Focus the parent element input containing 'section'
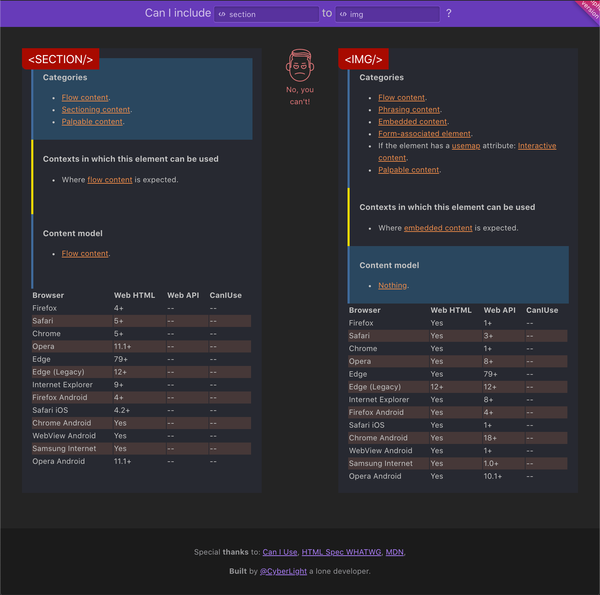The height and width of the screenshot is (595, 600). point(272,15)
